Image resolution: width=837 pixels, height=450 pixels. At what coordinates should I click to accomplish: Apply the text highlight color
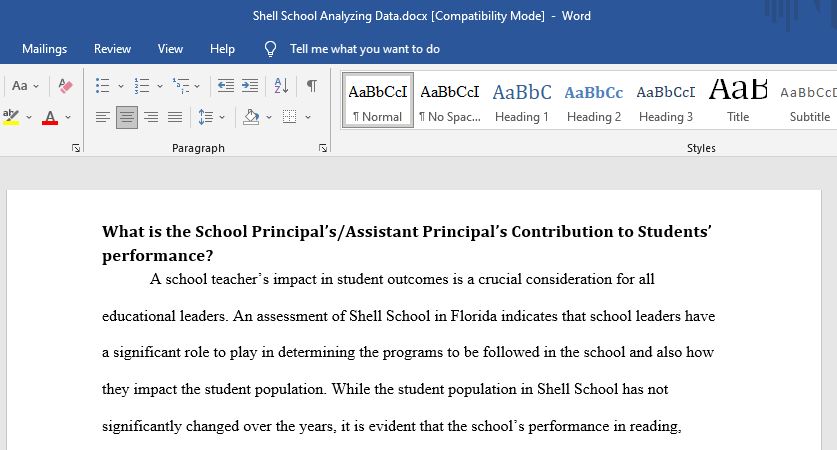tap(11, 117)
